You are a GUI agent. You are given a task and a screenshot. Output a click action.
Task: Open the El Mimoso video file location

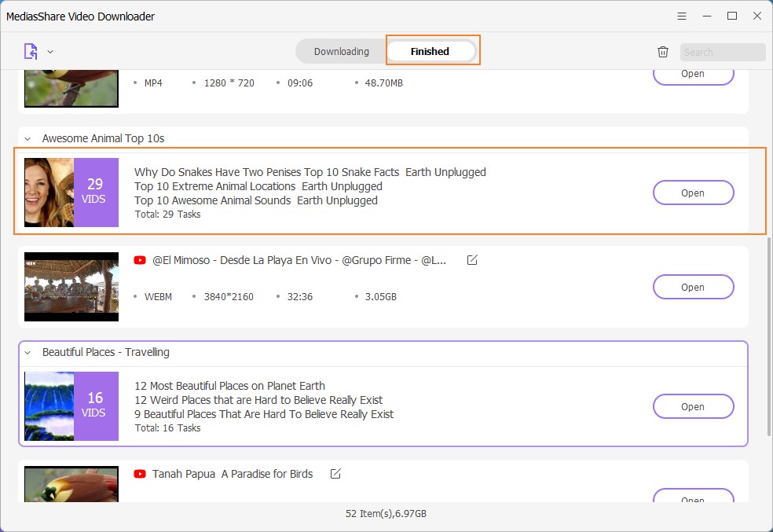click(693, 287)
